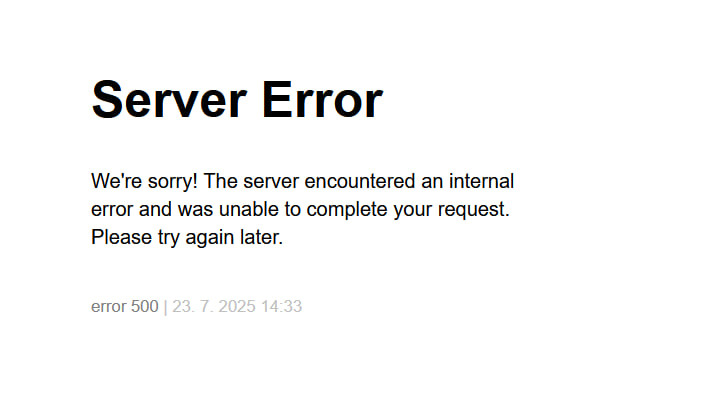The height and width of the screenshot is (408, 714).
Task: Click the word "complete" in the message
Action: [x=347, y=210]
